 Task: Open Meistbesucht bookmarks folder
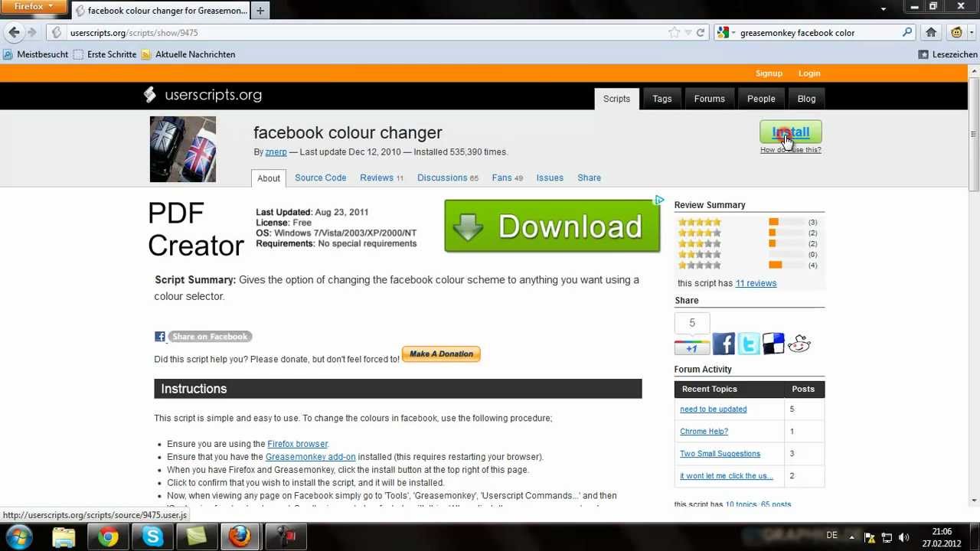(35, 54)
